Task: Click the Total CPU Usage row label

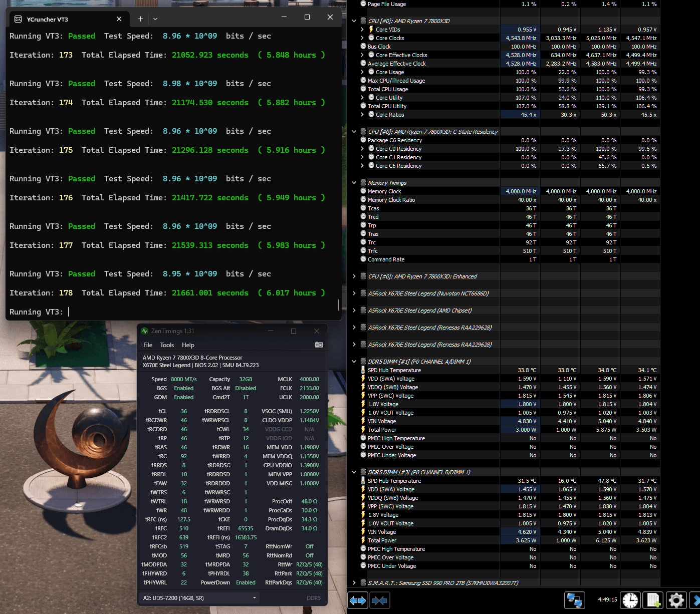Action: coord(388,89)
